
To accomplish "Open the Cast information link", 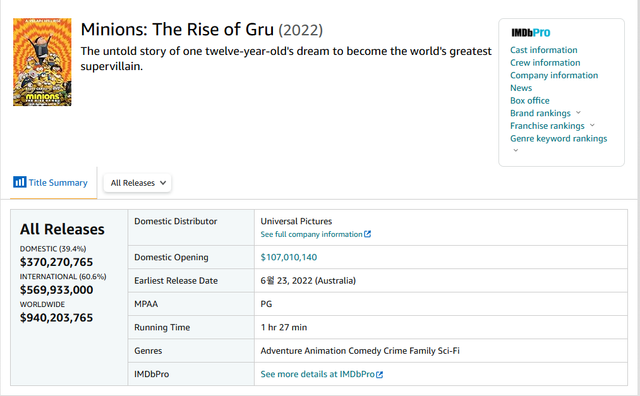I will click(544, 50).
